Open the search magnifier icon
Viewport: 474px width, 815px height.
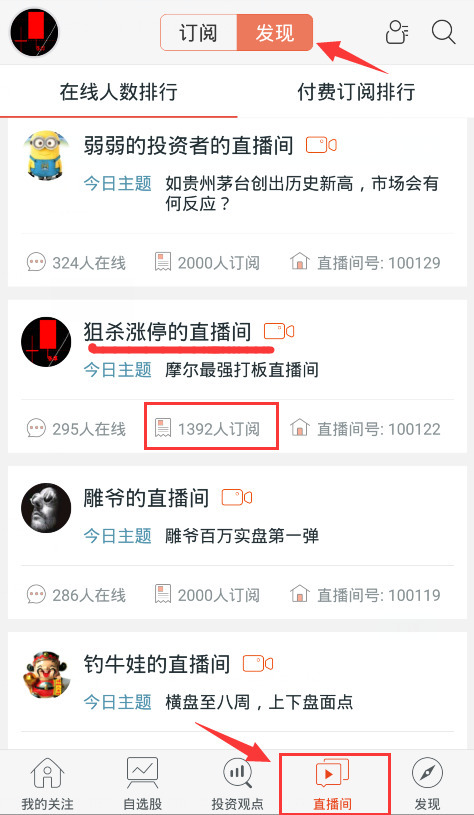click(443, 32)
